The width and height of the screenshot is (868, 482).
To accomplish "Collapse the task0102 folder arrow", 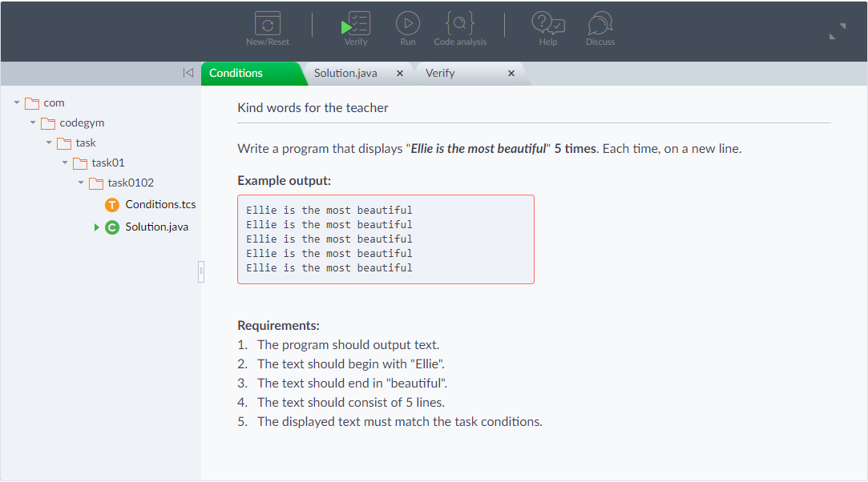I will [x=81, y=183].
